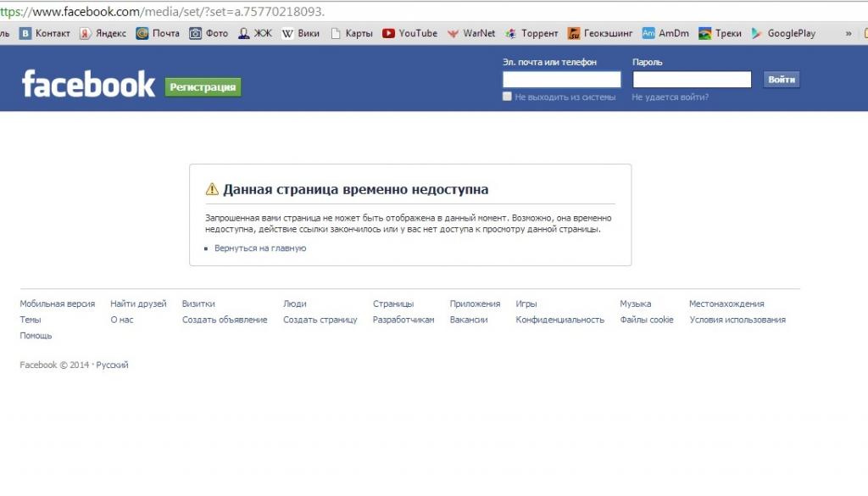The image size is (868, 496).
Task: Open the Конфиденциальность footer link
Action: click(559, 320)
